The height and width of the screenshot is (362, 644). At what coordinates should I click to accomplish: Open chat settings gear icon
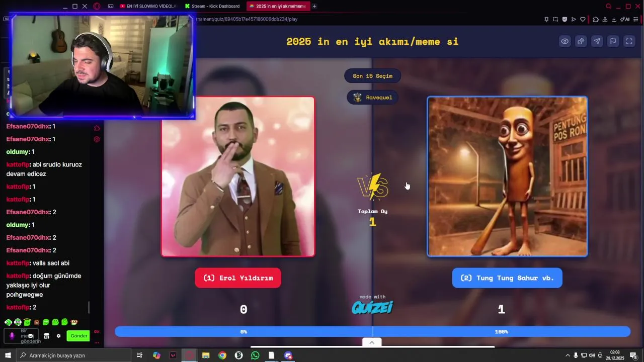pos(58,336)
